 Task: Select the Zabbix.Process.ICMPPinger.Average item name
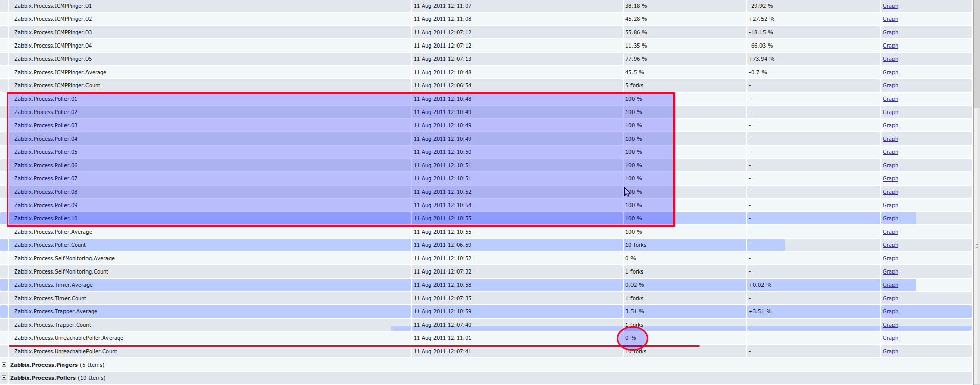point(60,72)
